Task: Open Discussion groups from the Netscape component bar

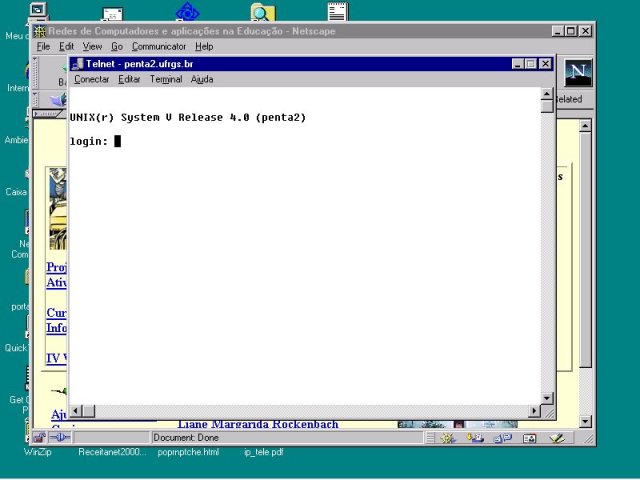Action: pyautogui.click(x=503, y=438)
